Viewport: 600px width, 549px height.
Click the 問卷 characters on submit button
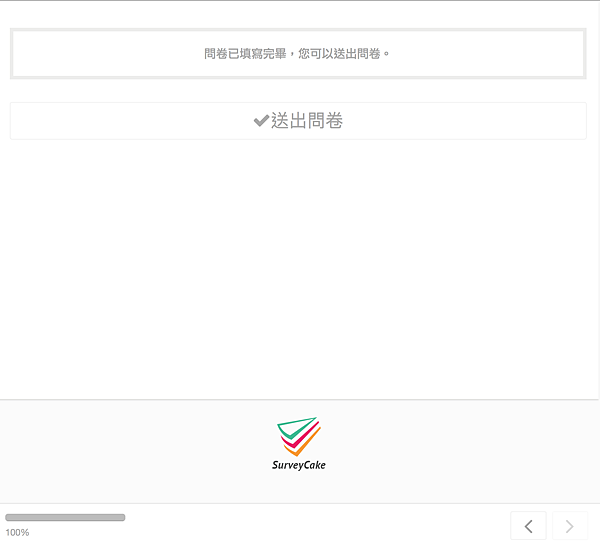point(325,121)
